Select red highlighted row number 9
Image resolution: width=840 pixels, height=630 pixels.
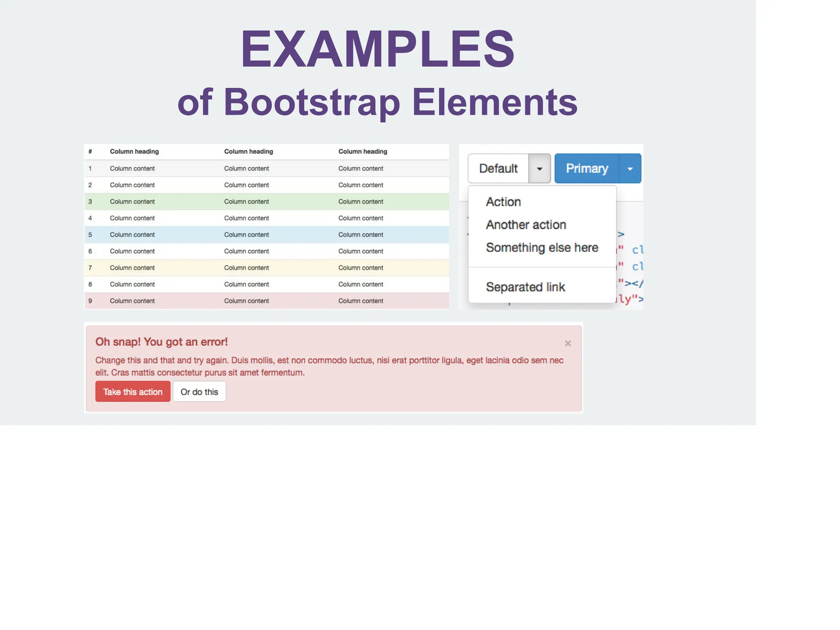tap(267, 301)
